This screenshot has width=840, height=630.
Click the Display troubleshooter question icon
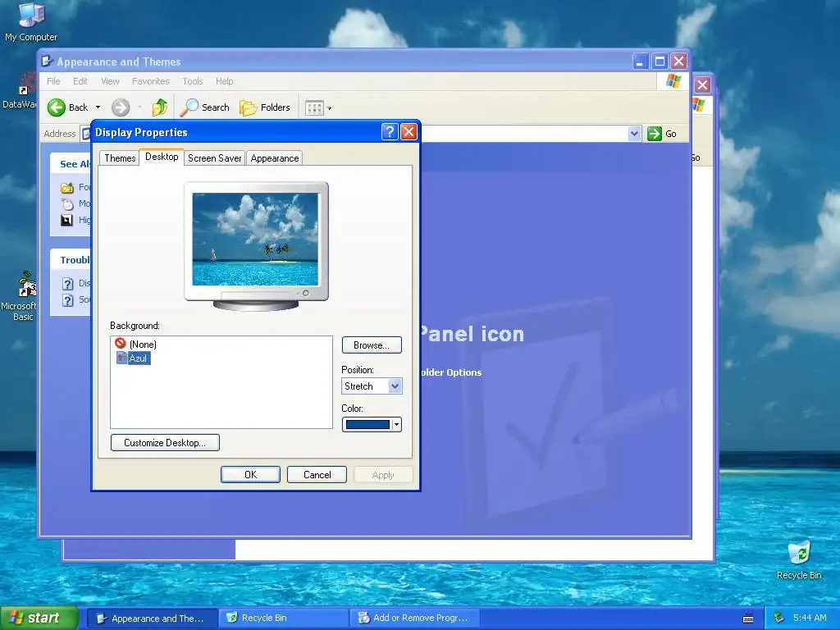pyautogui.click(x=67, y=283)
